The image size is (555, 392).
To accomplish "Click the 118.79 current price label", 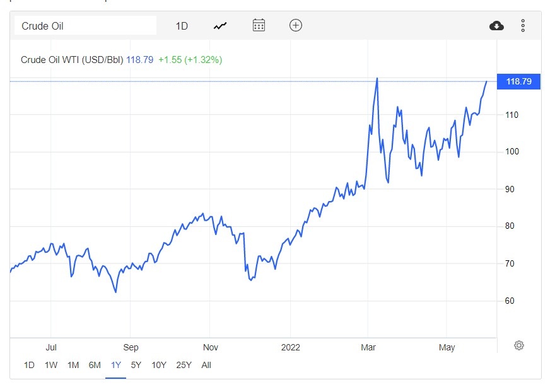I will (x=518, y=82).
